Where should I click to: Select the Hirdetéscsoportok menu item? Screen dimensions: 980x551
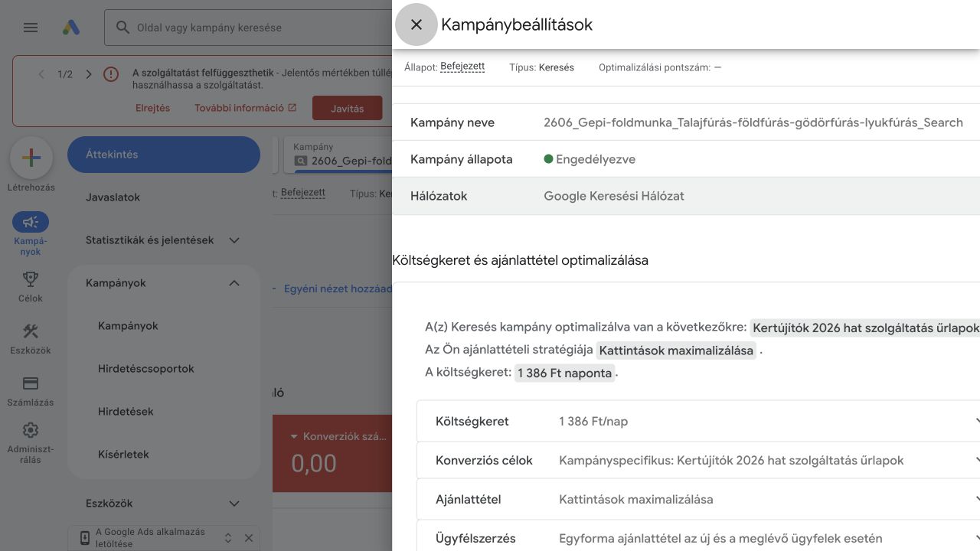[164, 369]
